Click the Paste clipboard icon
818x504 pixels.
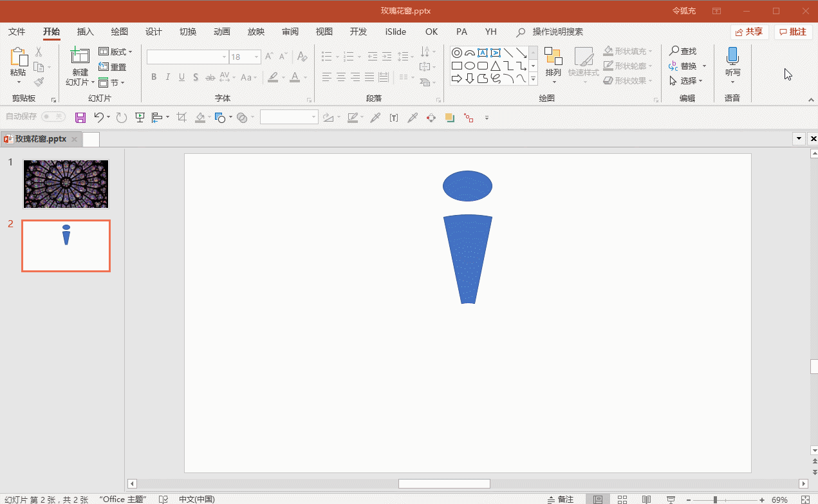(18, 57)
